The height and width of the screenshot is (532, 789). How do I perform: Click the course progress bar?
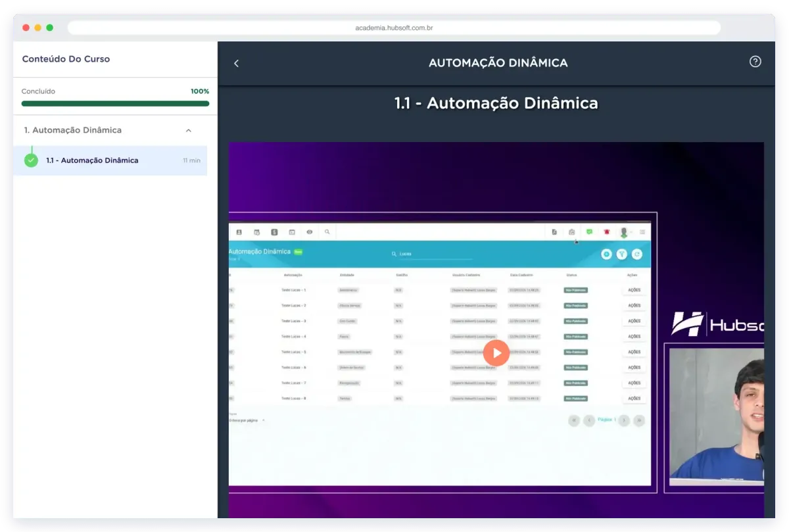(115, 103)
